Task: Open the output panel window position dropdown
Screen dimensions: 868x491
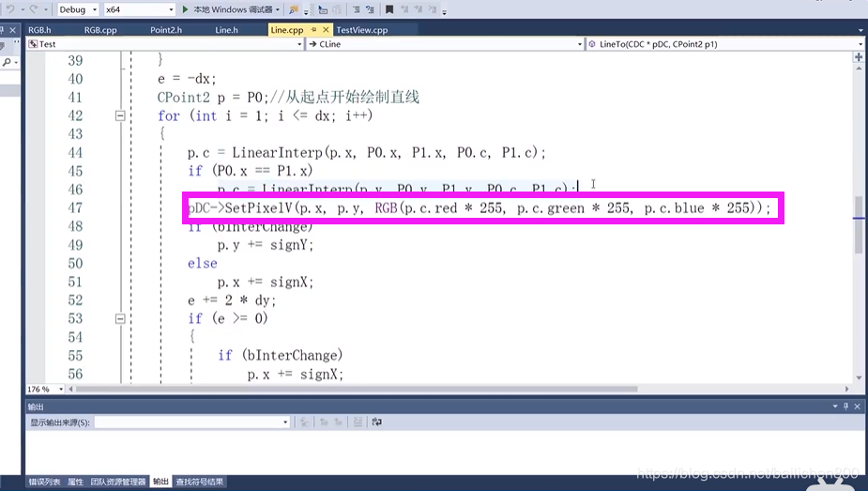Action: pyautogui.click(x=835, y=407)
